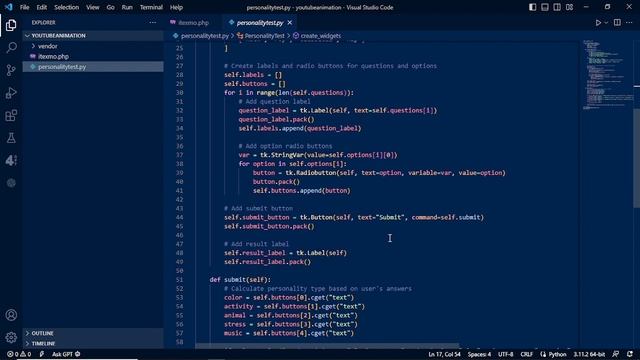Open errors and warnings status indicator
The height and width of the screenshot is (360, 640).
[x=19, y=354]
